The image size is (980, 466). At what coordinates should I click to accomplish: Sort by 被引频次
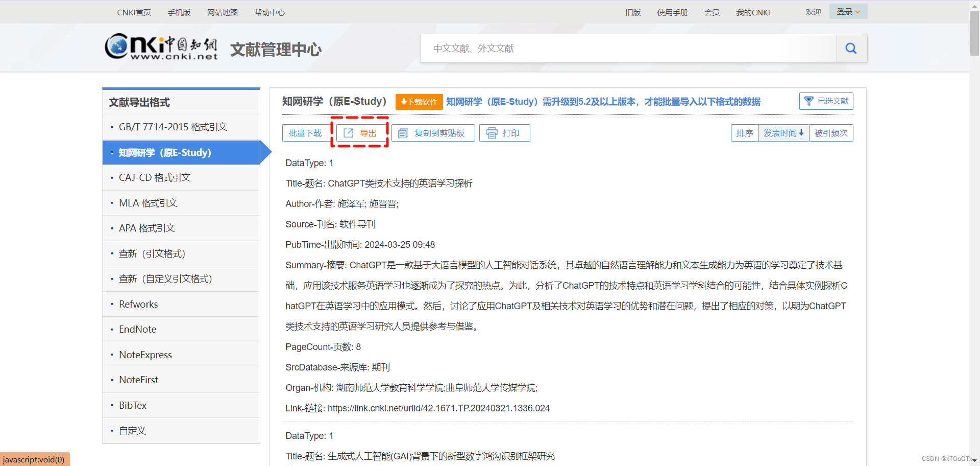click(x=831, y=133)
